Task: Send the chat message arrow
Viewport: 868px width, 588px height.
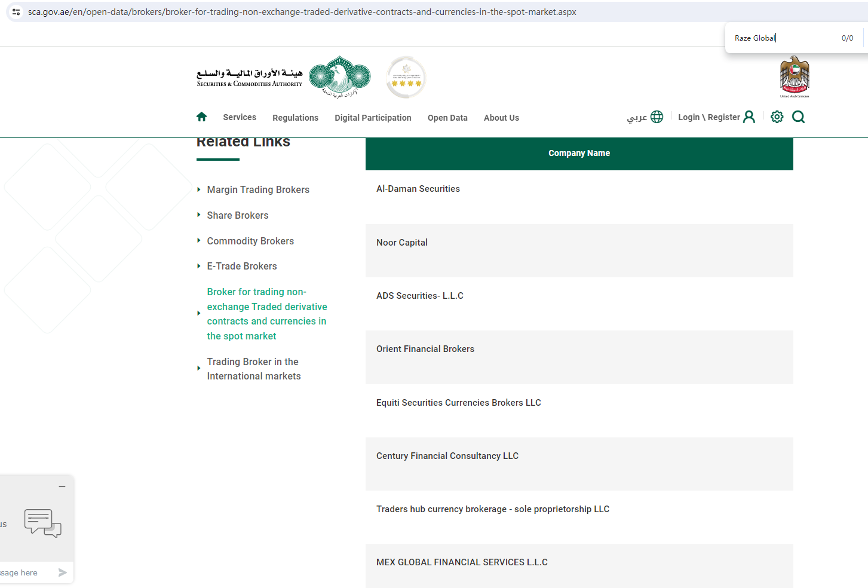Action: coord(62,572)
